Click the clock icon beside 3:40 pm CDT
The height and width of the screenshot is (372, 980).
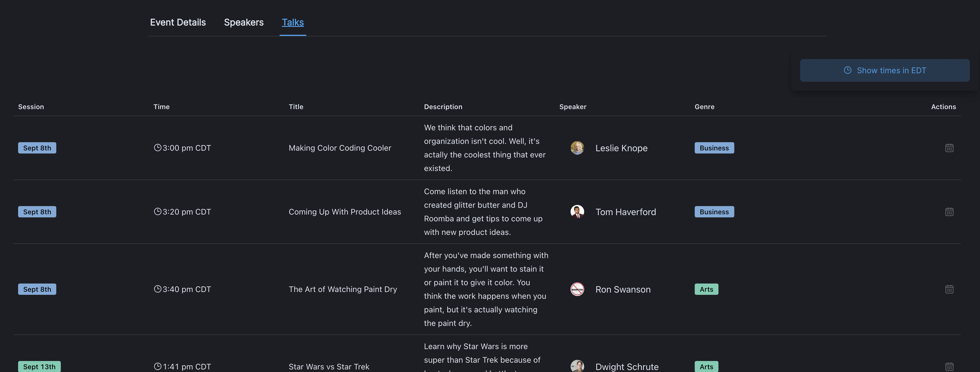point(157,289)
